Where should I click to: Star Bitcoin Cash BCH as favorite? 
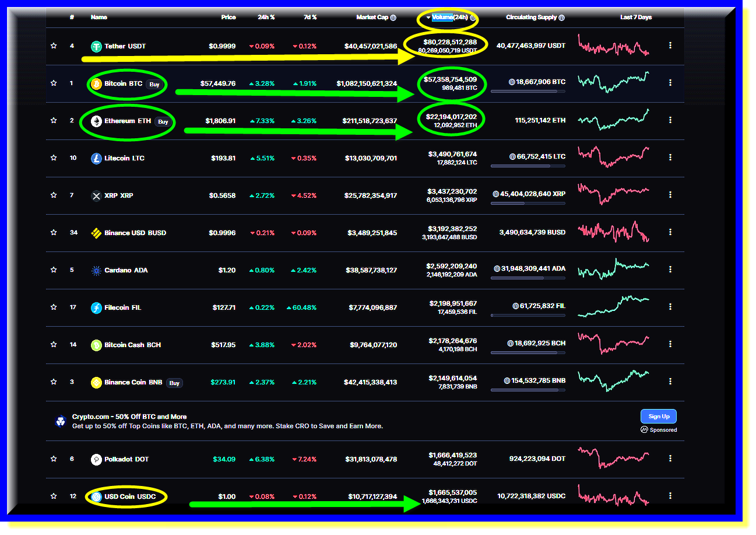54,345
